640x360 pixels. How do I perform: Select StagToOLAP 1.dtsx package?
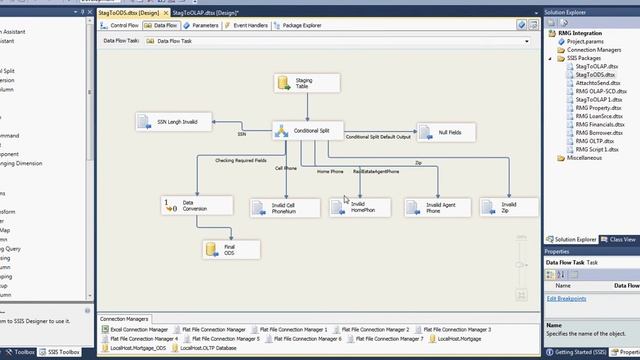click(x=599, y=100)
